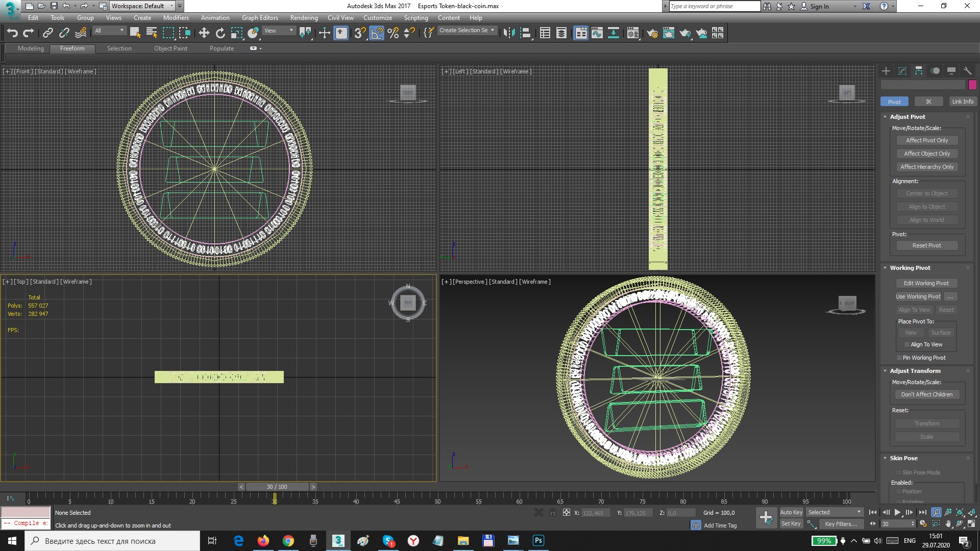Activate Select Object tool
Image resolution: width=980 pixels, height=551 pixels.
pos(135,33)
